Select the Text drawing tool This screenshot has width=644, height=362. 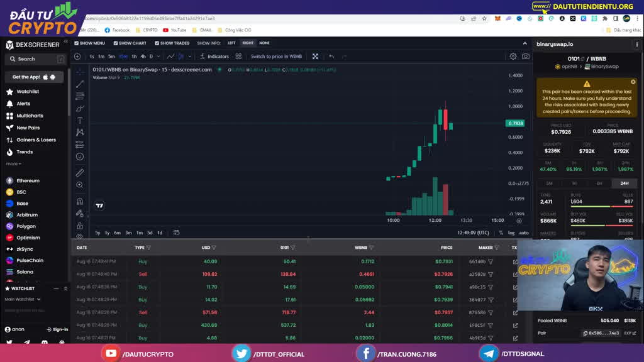pyautogui.click(x=80, y=120)
